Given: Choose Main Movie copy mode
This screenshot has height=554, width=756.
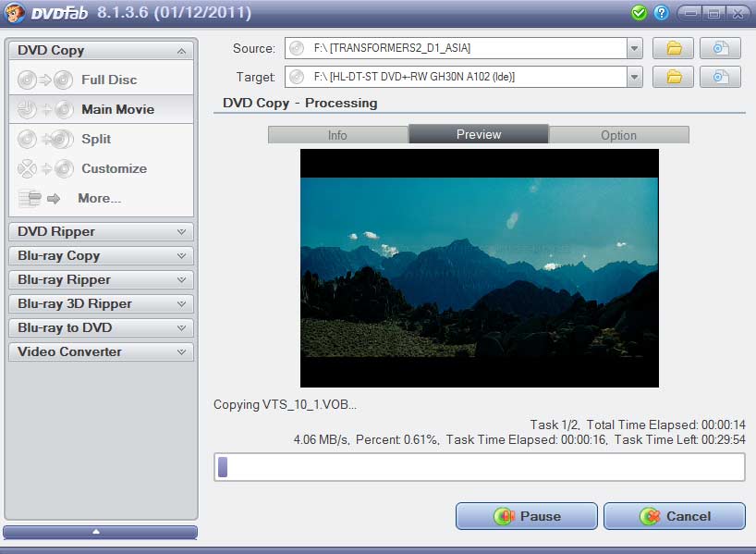Looking at the screenshot, I should [102, 109].
